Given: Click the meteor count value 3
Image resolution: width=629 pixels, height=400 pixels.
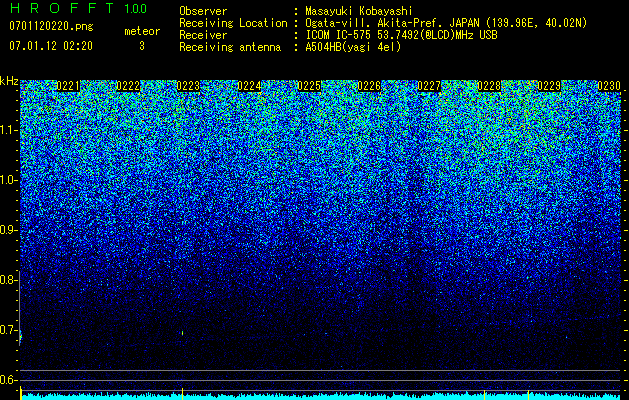Looking at the screenshot, I should [x=142, y=46].
